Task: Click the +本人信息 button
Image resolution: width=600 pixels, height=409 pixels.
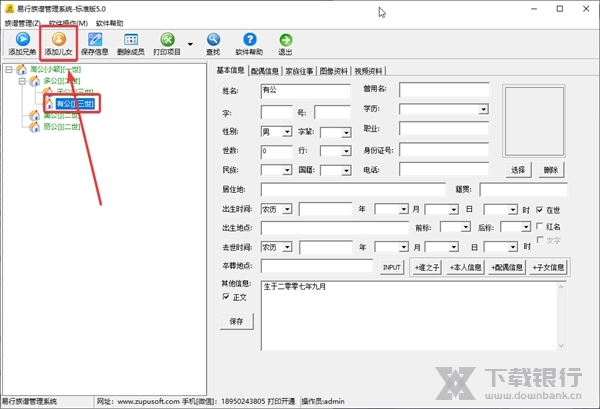Action: click(465, 267)
